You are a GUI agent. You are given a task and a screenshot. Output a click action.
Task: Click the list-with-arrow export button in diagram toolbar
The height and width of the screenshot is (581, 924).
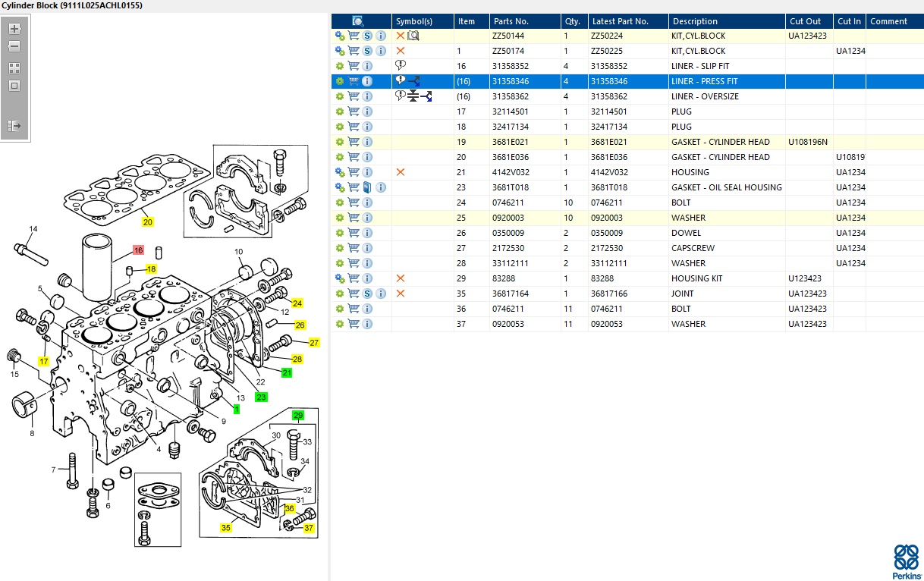click(14, 125)
